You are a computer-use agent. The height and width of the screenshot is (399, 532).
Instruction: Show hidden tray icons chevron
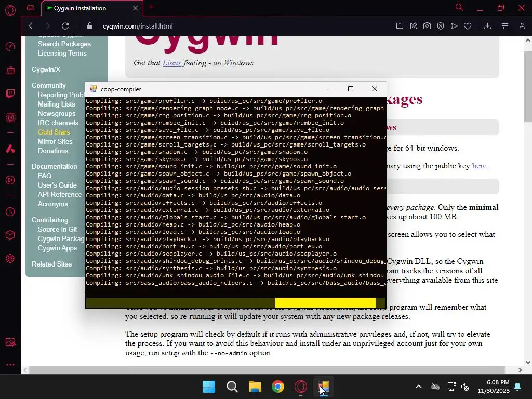[x=419, y=387]
